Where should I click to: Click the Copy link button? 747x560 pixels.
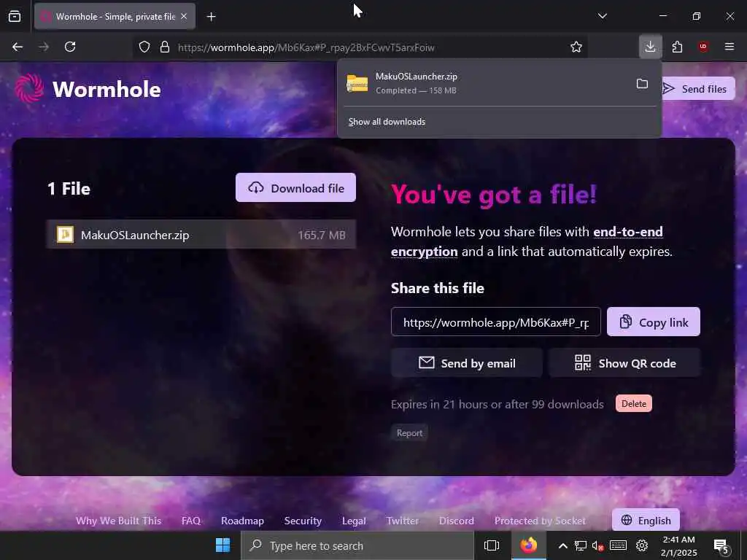(653, 322)
